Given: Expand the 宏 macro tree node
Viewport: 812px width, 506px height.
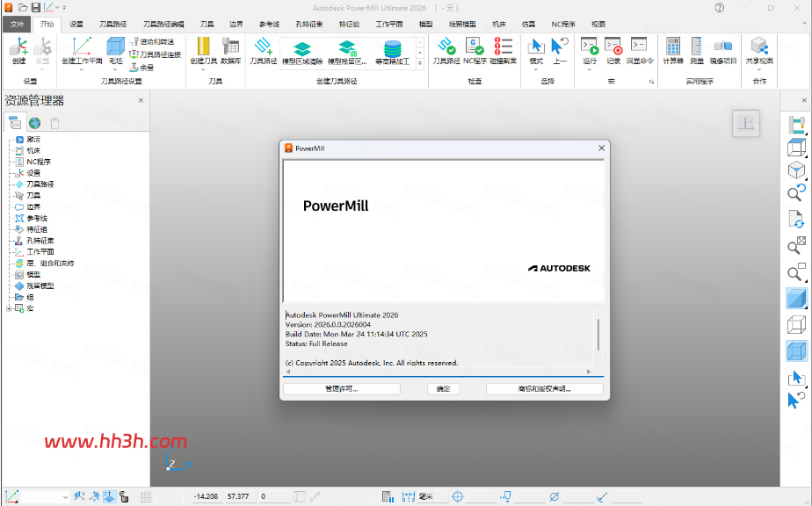Looking at the screenshot, I should pyautogui.click(x=8, y=308).
